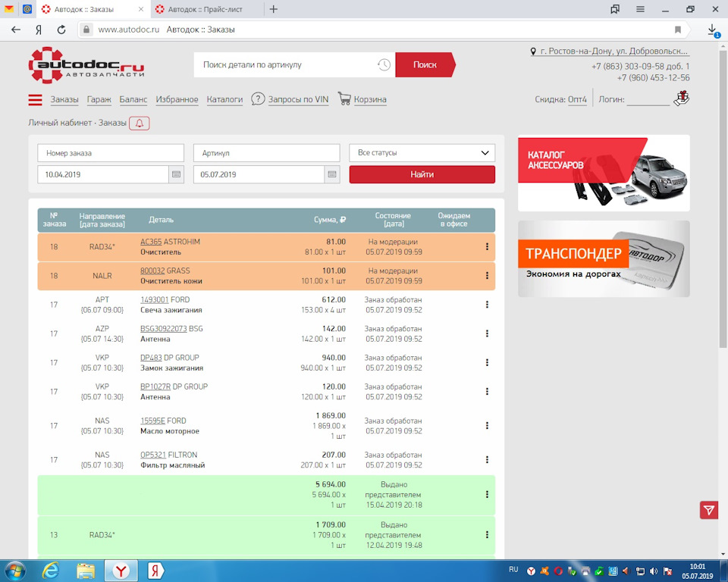Click the browser bookmark icon

click(678, 30)
